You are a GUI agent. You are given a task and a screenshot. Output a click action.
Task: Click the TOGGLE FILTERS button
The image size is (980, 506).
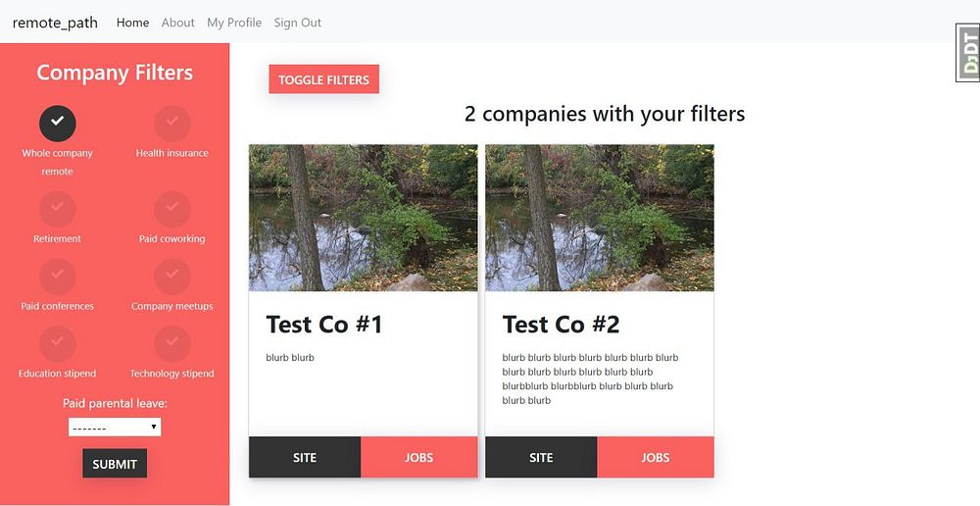pyautogui.click(x=323, y=79)
